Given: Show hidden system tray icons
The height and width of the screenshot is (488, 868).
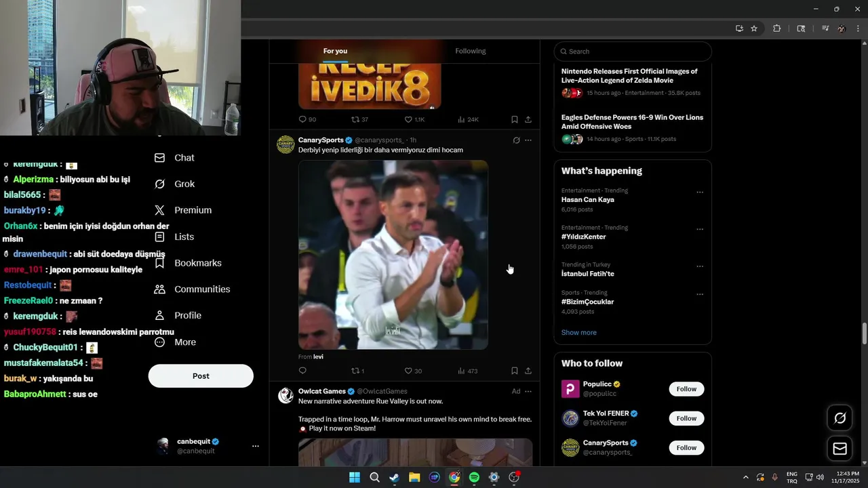Looking at the screenshot, I should pos(745,477).
